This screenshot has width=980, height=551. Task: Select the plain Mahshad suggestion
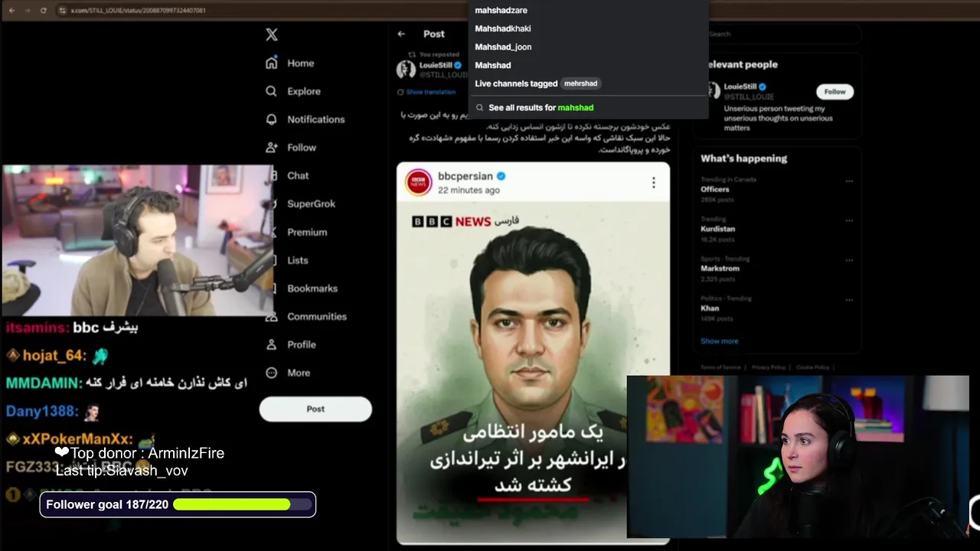point(492,65)
